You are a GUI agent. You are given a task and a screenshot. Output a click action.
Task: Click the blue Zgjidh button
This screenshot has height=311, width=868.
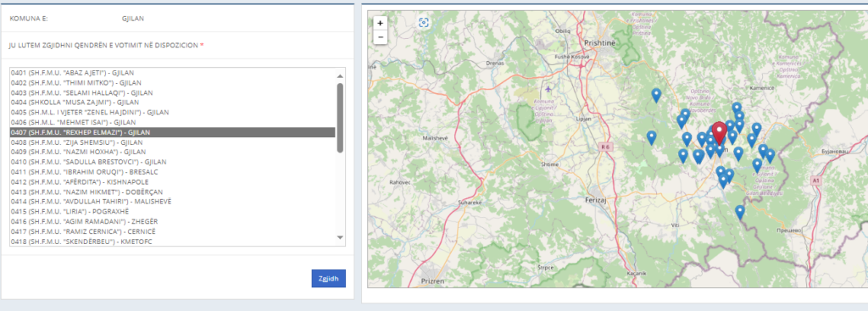[x=328, y=278]
